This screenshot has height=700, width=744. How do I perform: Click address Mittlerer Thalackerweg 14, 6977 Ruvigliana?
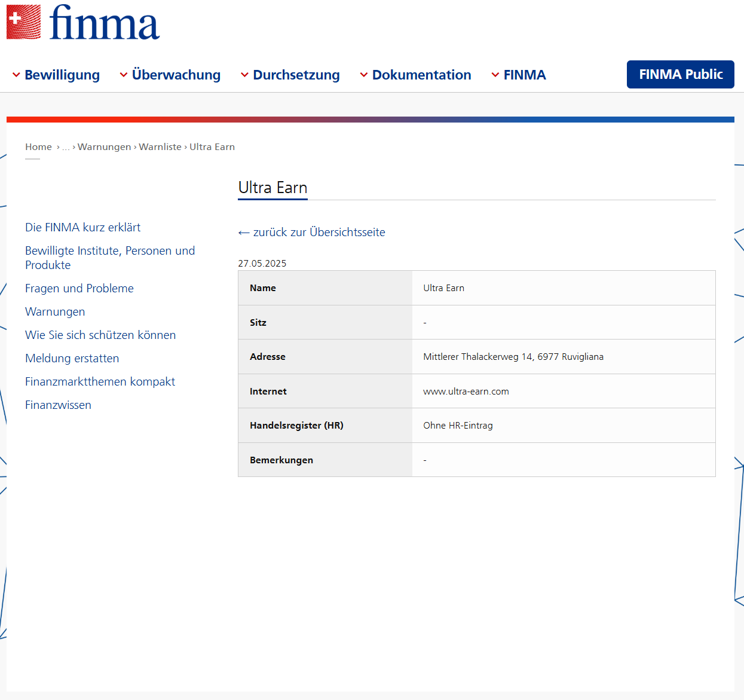pyautogui.click(x=513, y=357)
